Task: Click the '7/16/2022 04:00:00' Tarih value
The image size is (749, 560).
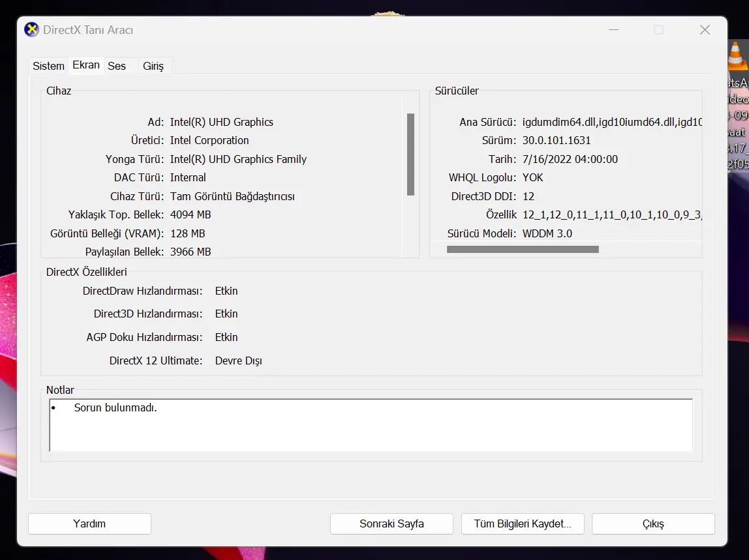Action: pos(570,160)
